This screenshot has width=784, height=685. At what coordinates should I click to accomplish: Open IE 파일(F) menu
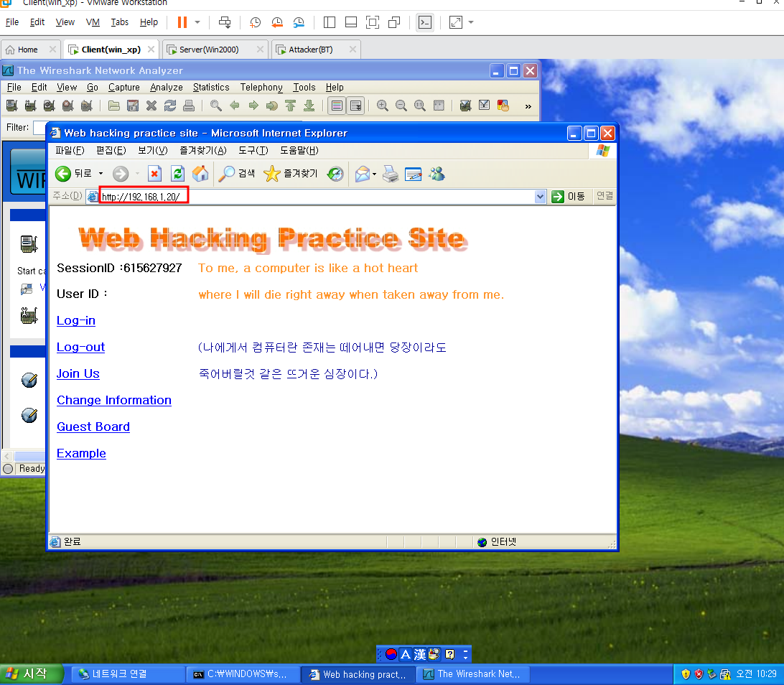click(x=70, y=151)
